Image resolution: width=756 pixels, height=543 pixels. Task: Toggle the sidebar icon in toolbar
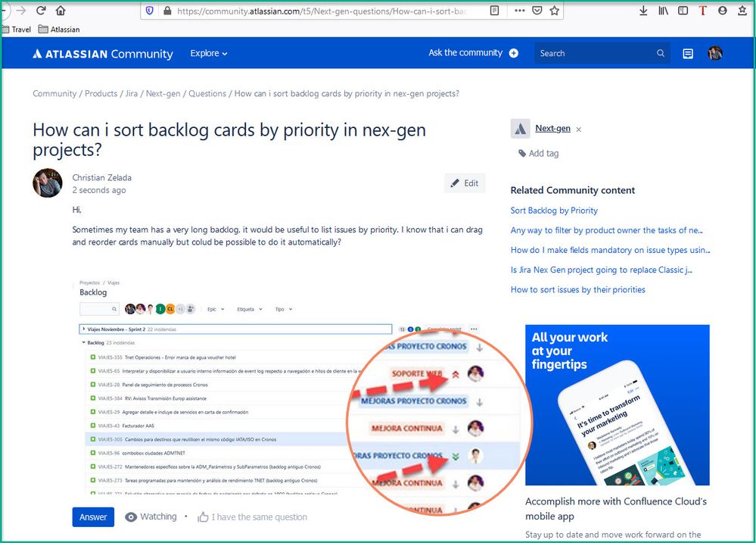click(683, 11)
